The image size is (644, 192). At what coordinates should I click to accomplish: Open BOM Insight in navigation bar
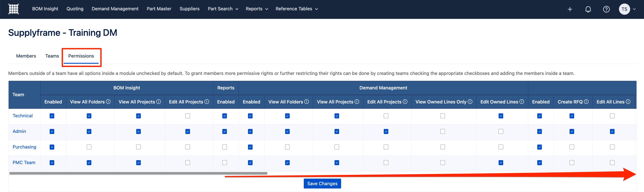click(45, 9)
